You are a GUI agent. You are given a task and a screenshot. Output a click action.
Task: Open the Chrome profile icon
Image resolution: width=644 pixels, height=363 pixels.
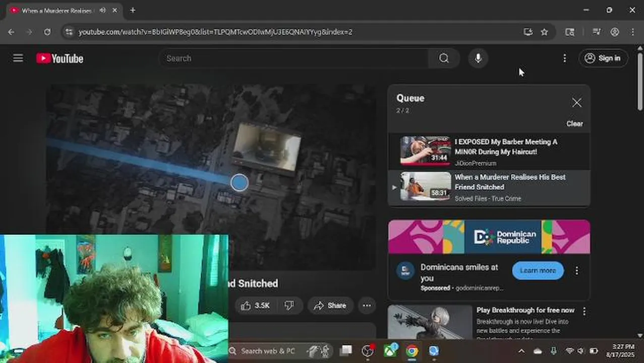(x=615, y=32)
